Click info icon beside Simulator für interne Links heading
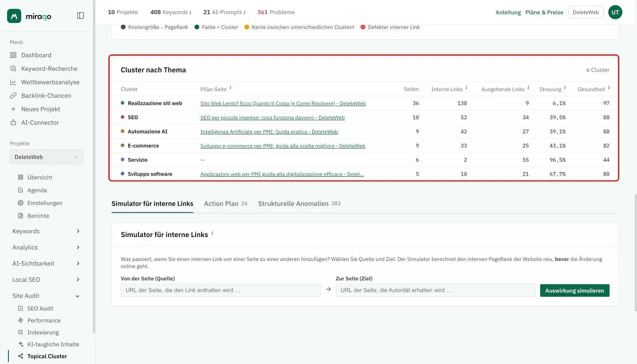Image resolution: width=637 pixels, height=364 pixels. pyautogui.click(x=212, y=233)
